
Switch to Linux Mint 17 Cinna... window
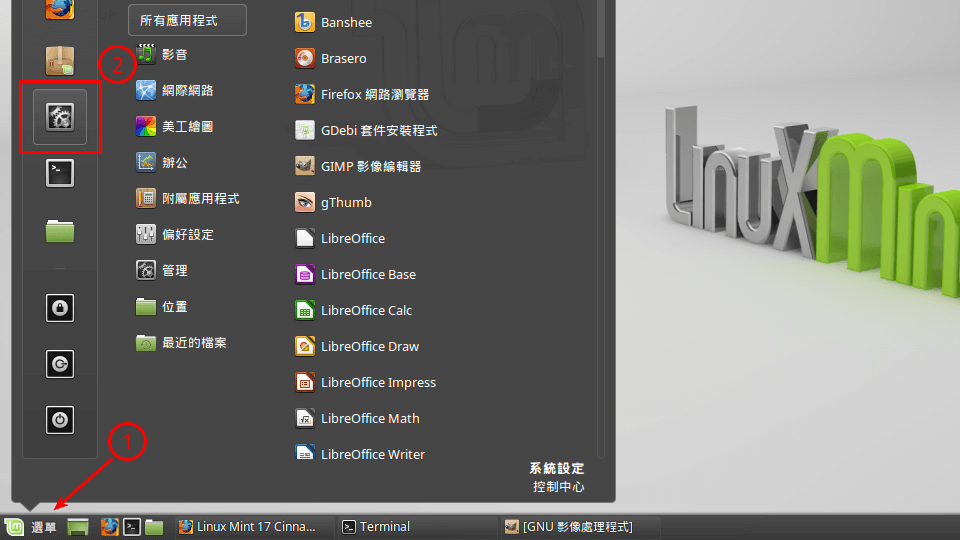[x=254, y=527]
